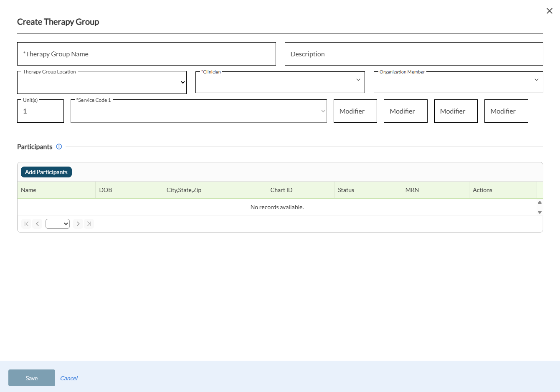Open Therapy Group Location dropdown
Image resolution: width=560 pixels, height=392 pixels.
[x=102, y=82]
